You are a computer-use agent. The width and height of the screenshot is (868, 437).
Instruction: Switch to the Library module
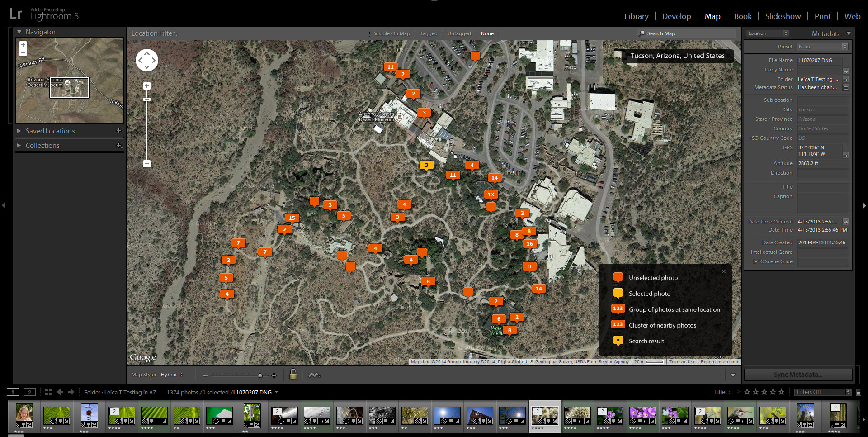636,16
